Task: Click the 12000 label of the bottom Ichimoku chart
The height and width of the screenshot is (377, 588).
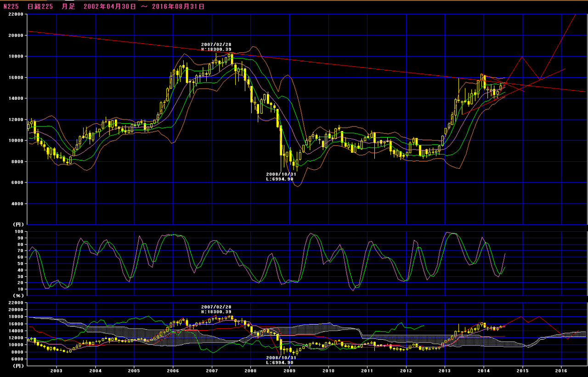Action: [x=15, y=338]
